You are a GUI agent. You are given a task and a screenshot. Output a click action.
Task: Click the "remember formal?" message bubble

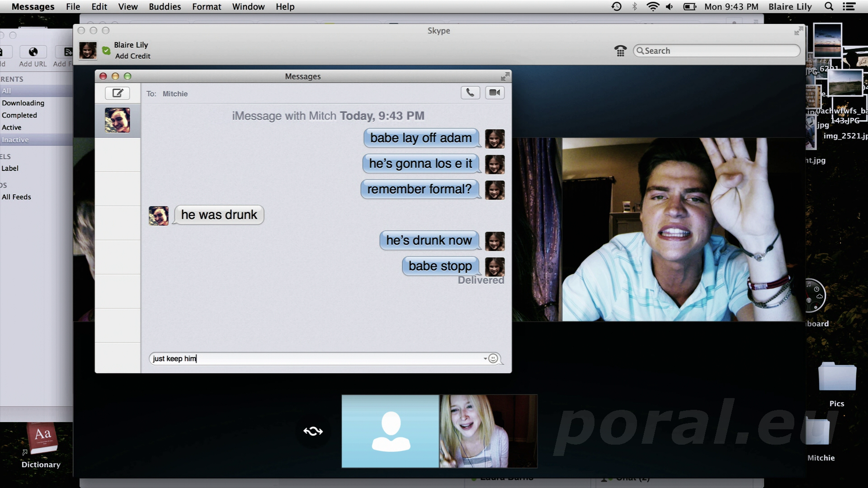tap(420, 189)
